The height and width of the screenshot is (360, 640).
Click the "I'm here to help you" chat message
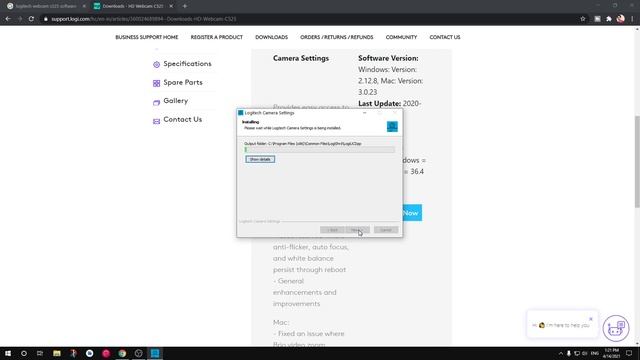tap(561, 325)
